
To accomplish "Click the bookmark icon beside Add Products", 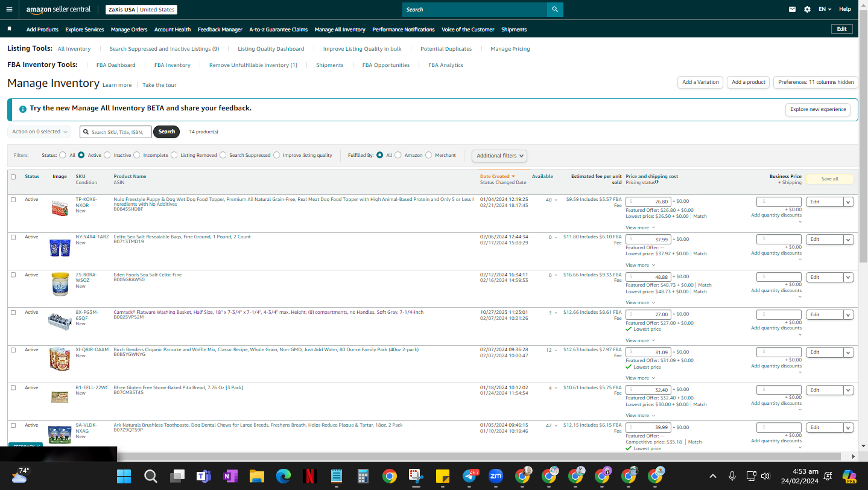I will 10,29.
